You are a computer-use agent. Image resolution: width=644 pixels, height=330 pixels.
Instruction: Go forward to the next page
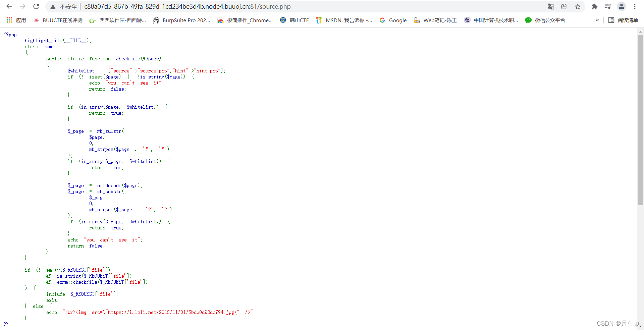point(23,6)
